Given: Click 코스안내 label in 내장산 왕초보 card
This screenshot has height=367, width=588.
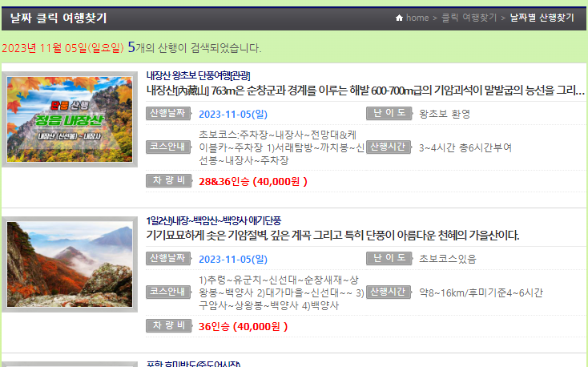Looking at the screenshot, I should pyautogui.click(x=168, y=147).
